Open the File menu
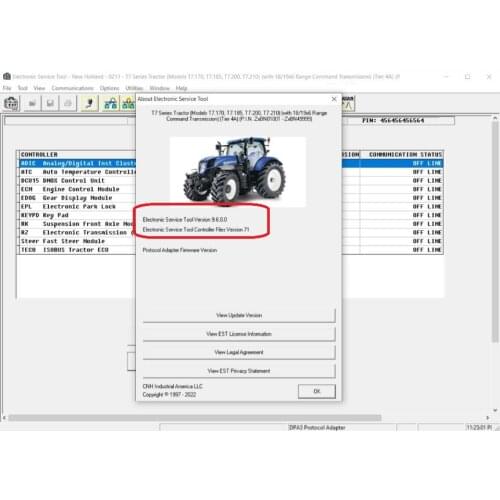The height and width of the screenshot is (500, 500). pos(7,88)
